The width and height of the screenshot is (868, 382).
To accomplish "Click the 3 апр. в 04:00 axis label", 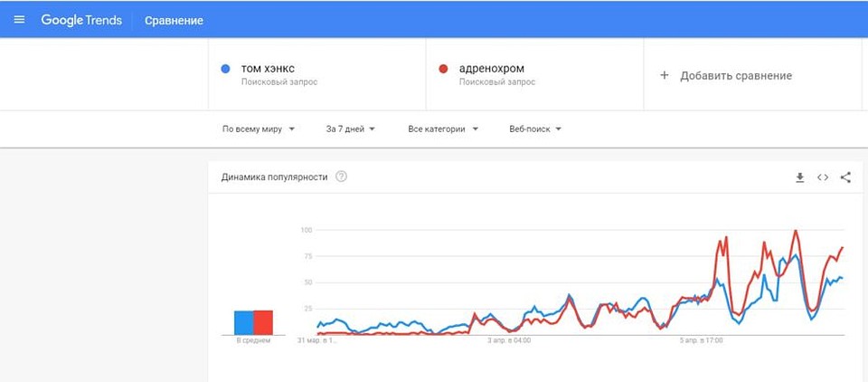I will click(509, 340).
